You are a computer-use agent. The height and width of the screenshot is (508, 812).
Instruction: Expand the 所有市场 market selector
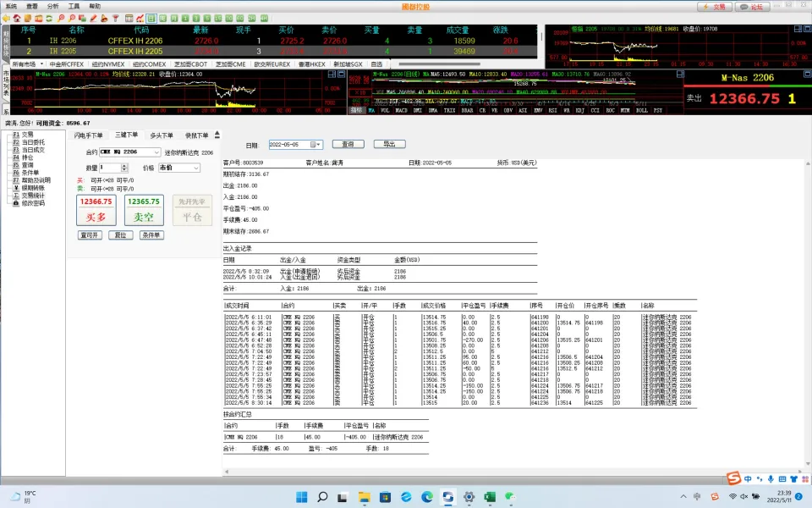42,63
